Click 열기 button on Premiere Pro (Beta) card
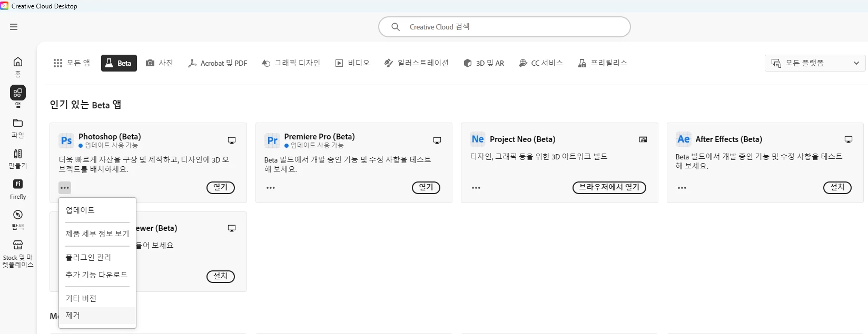Image resolution: width=868 pixels, height=334 pixels. click(426, 188)
